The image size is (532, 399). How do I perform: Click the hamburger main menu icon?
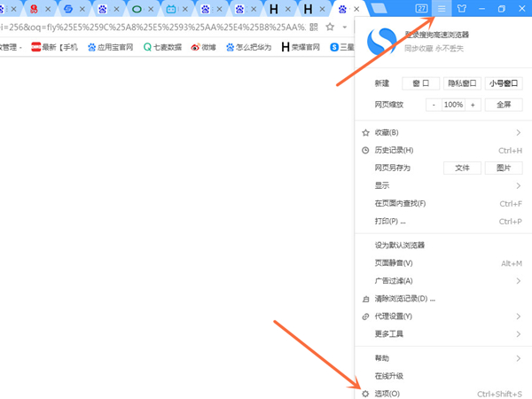[x=442, y=9]
